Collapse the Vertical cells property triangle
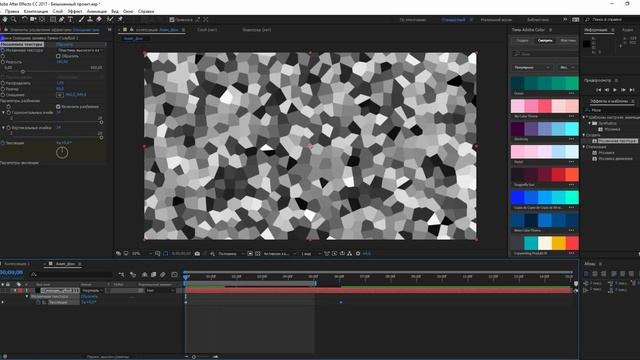 (x=3, y=128)
